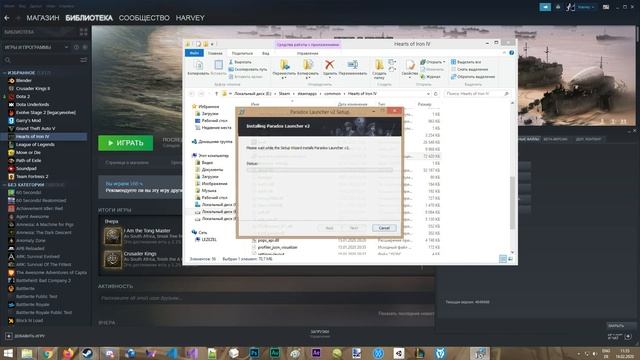The height and width of the screenshot is (360, 640).
Task: Open the ЗАГРУЗКИ downloads link
Action: click(320, 332)
